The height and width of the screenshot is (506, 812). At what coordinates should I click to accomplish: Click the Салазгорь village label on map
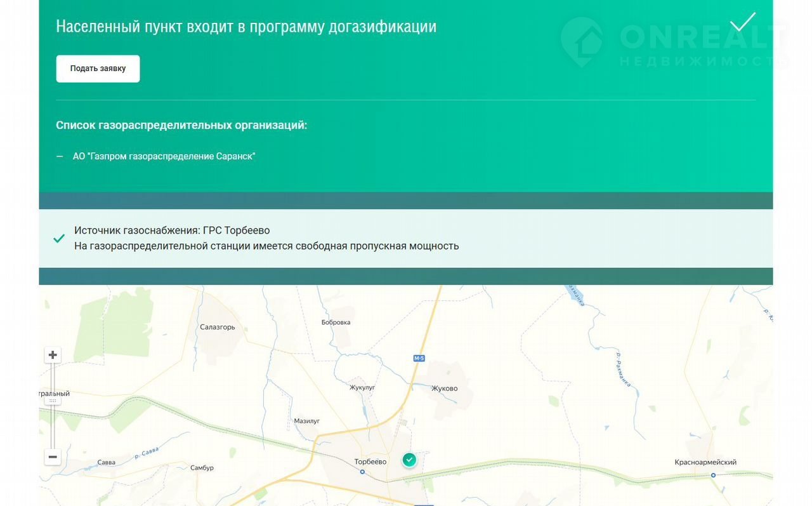218,328
